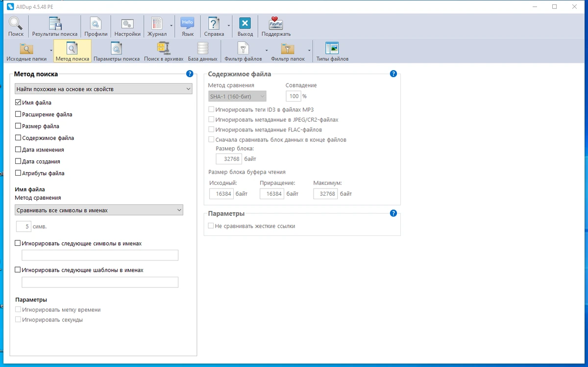588x367 pixels.
Task: Click the AllDup app icon in title bar
Action: [x=10, y=6]
